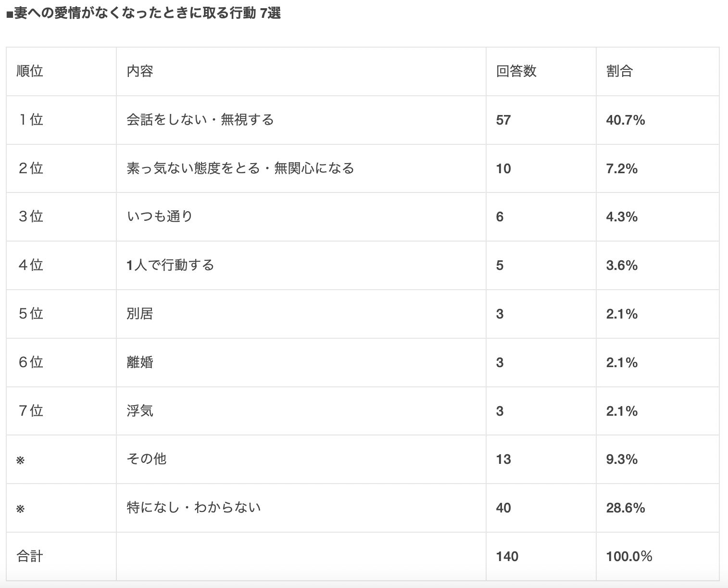728x588 pixels.
Task: Click the 回答数 column header
Action: pyautogui.click(x=516, y=71)
